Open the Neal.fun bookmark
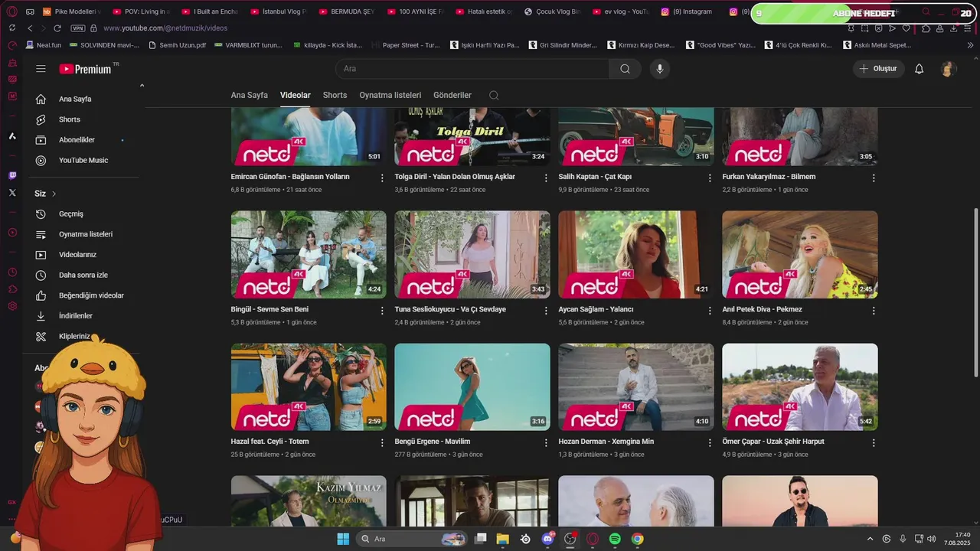 pos(43,45)
